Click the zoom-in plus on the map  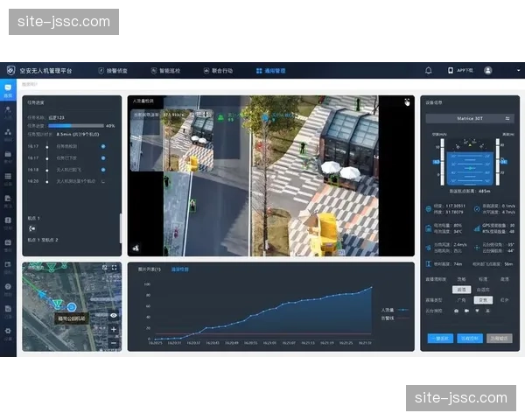pyautogui.click(x=114, y=329)
